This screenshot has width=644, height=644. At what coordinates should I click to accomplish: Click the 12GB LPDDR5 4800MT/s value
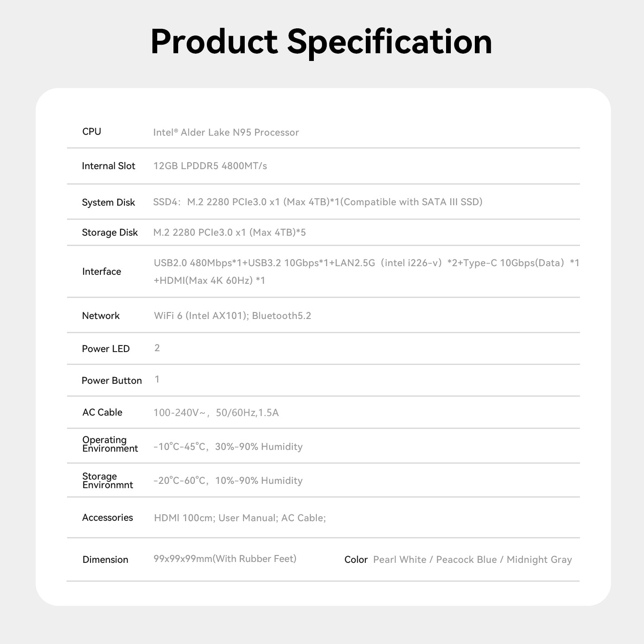tap(210, 166)
